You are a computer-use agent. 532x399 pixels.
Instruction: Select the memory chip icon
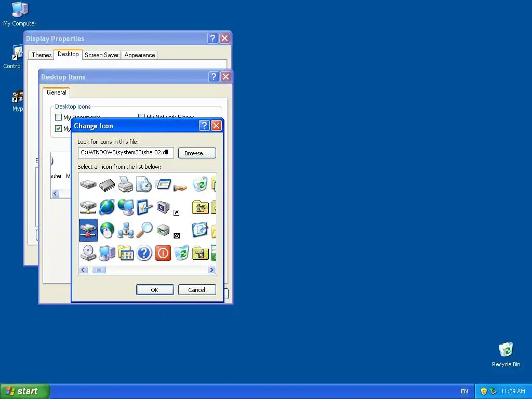(107, 185)
